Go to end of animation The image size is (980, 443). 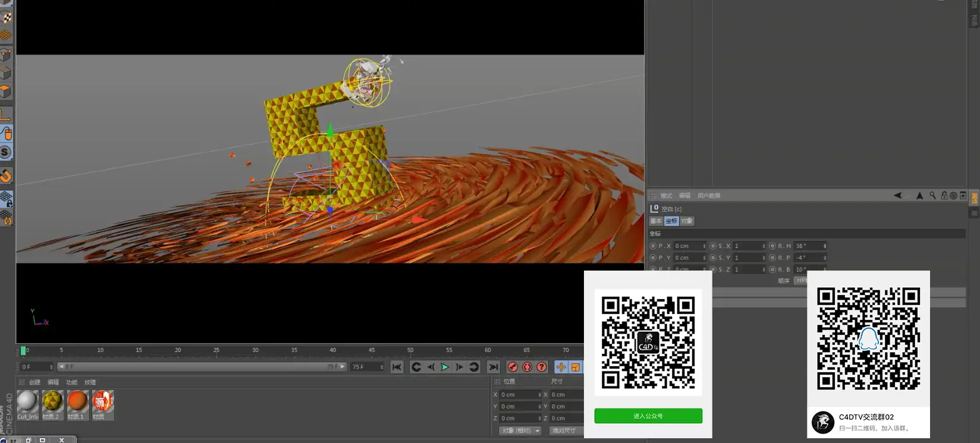tap(493, 367)
